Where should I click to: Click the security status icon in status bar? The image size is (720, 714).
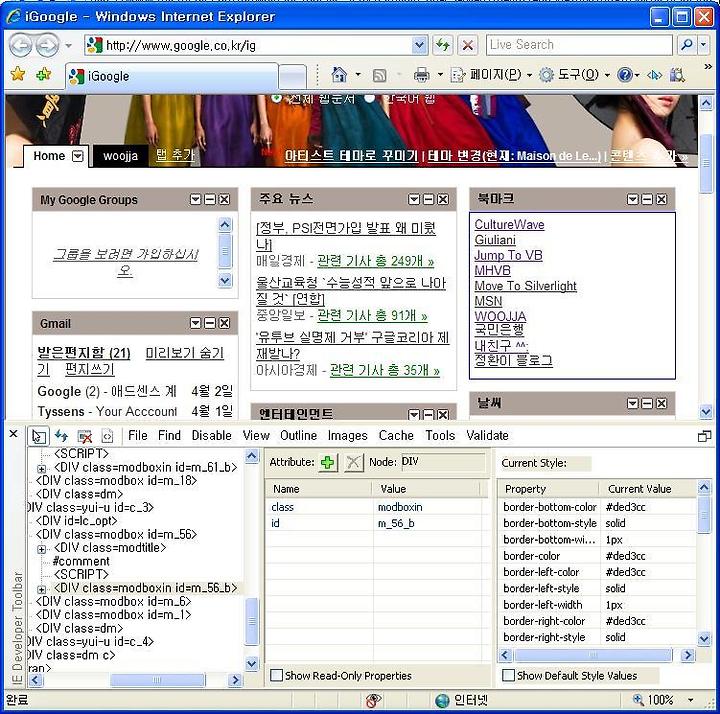373,701
